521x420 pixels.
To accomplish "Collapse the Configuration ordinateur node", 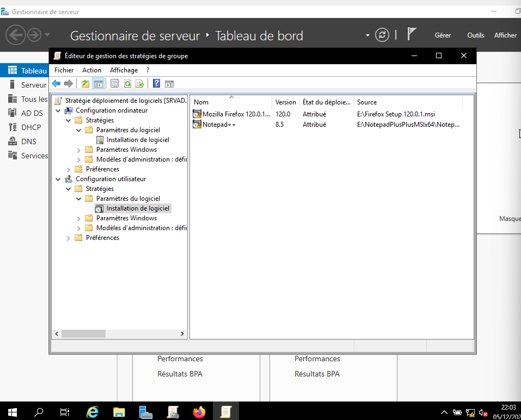I will [58, 110].
